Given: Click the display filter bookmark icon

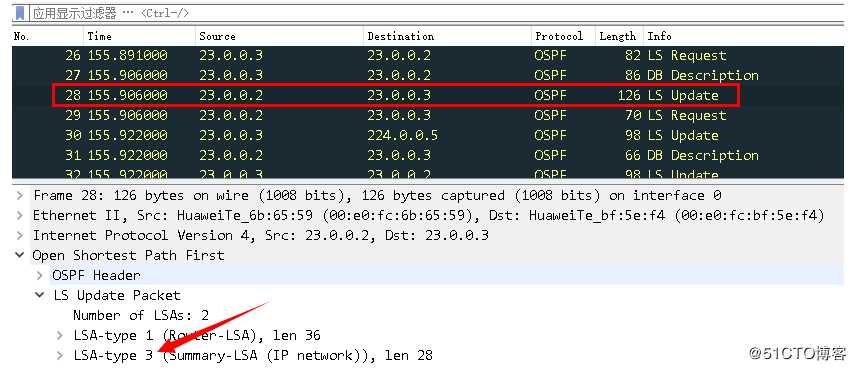Looking at the screenshot, I should (x=20, y=13).
